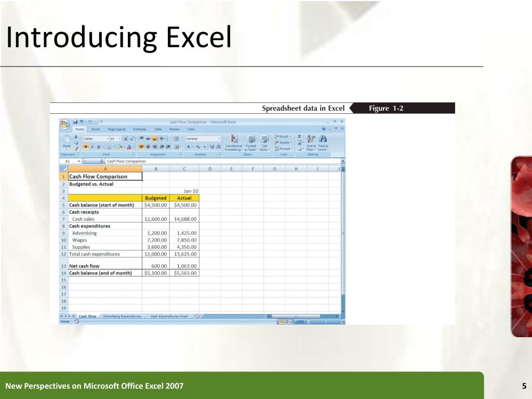Toggle Bold formatting button
Image resolution: width=532 pixels, height=399 pixels.
[86, 147]
